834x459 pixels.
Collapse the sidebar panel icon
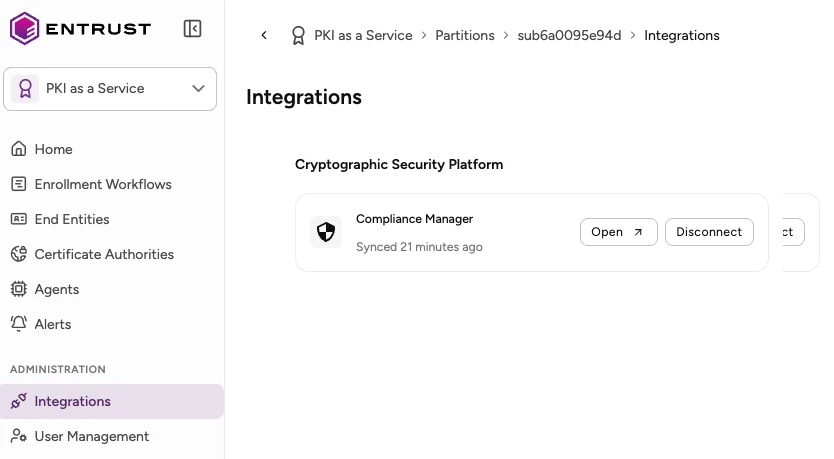[x=192, y=29]
